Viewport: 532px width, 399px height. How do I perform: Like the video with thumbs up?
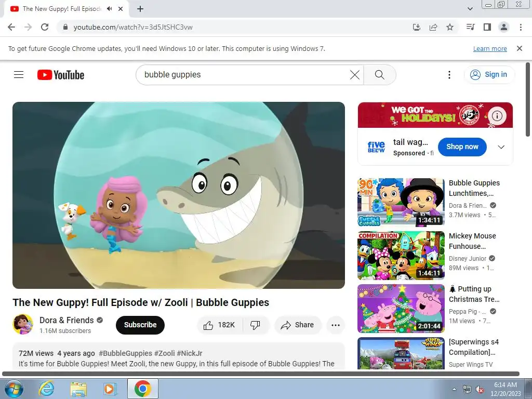tap(220, 325)
